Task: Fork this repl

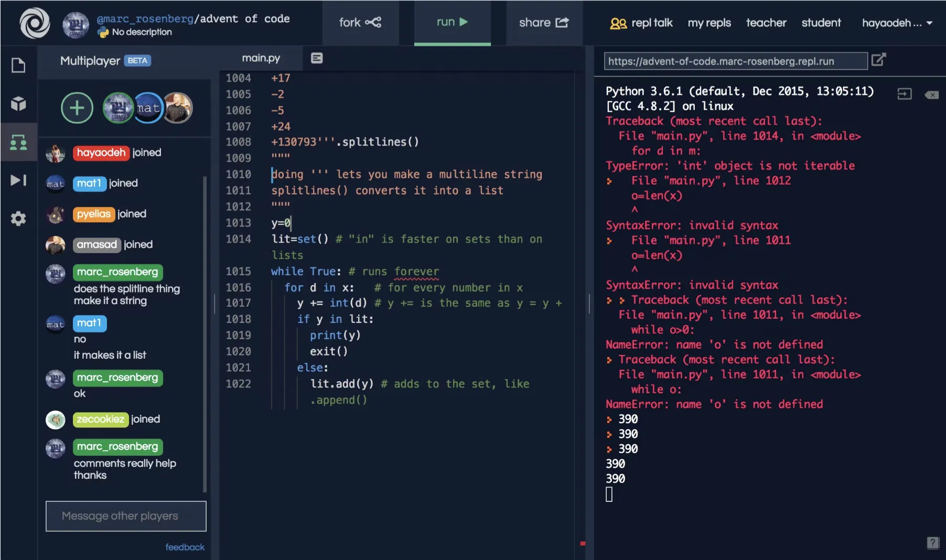Action: [360, 23]
